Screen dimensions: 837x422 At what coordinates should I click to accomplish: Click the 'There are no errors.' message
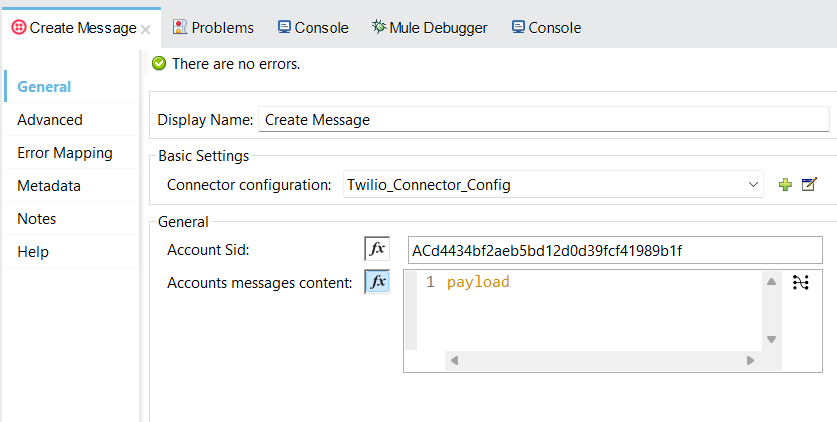pyautogui.click(x=236, y=64)
